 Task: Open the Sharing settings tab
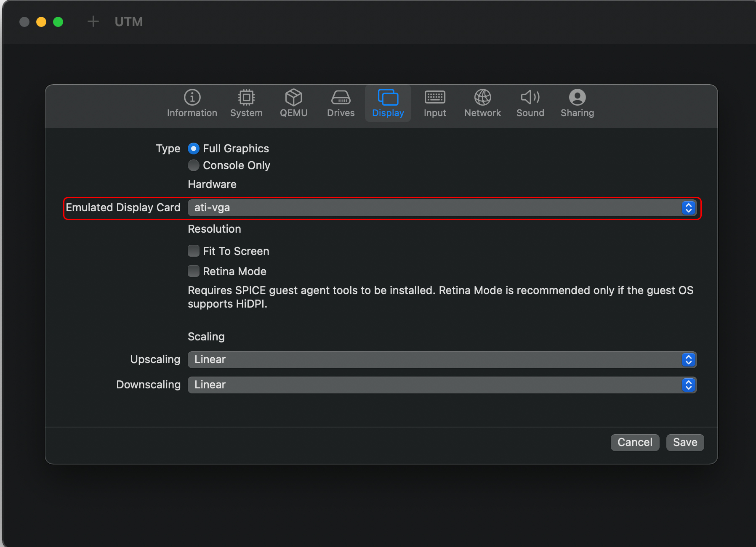click(x=578, y=104)
